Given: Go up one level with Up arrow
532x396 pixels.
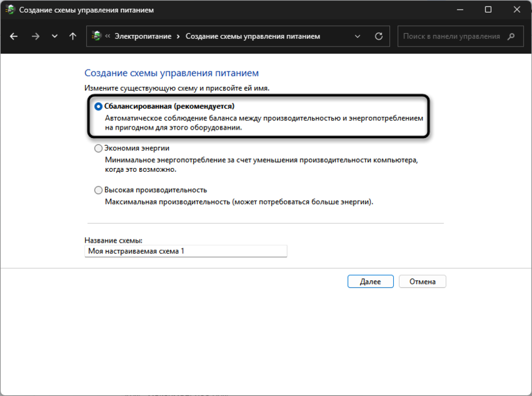Looking at the screenshot, I should (x=73, y=36).
